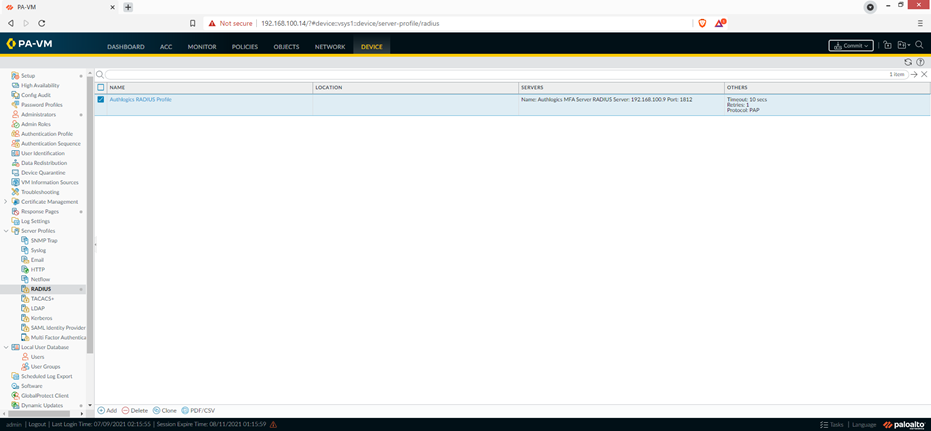Click the Response Pages icon
Image resolution: width=931 pixels, height=431 pixels.
click(15, 211)
